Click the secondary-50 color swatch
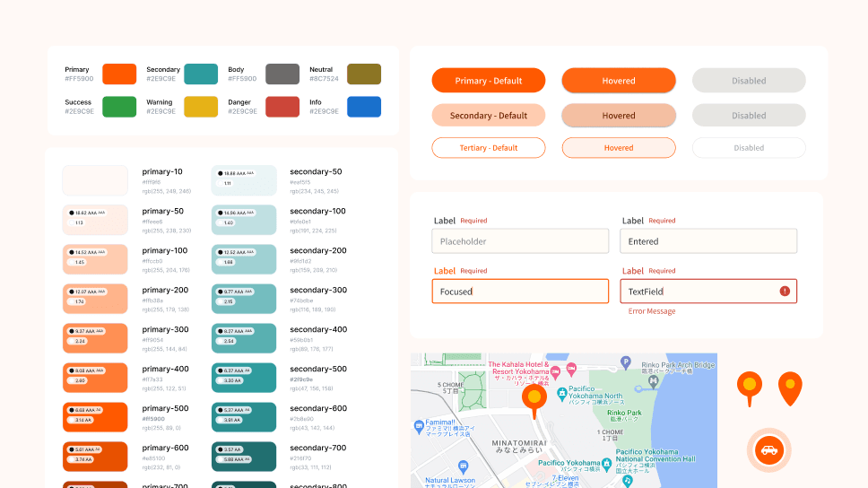This screenshot has width=868, height=488. (x=244, y=180)
